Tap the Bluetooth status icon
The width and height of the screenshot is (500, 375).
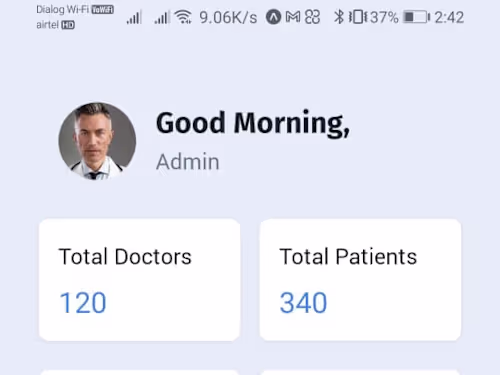click(339, 17)
